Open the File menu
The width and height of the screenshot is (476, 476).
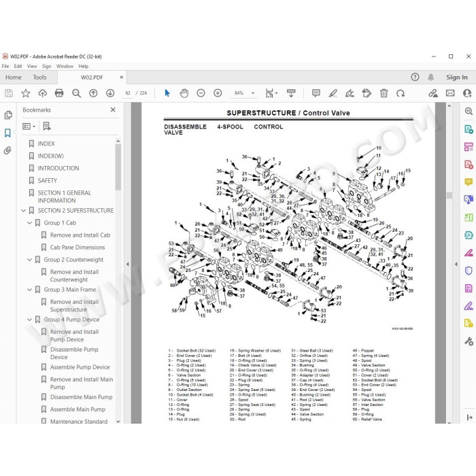5,66
